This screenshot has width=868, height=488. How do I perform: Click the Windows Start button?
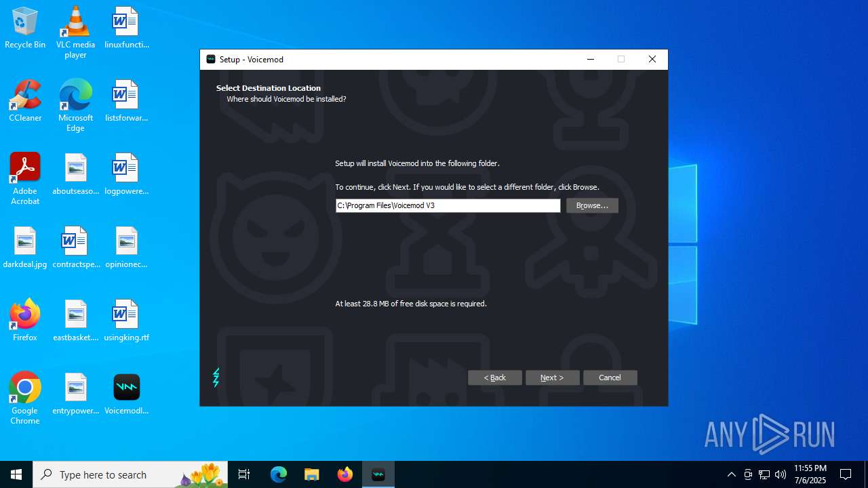pos(16,474)
